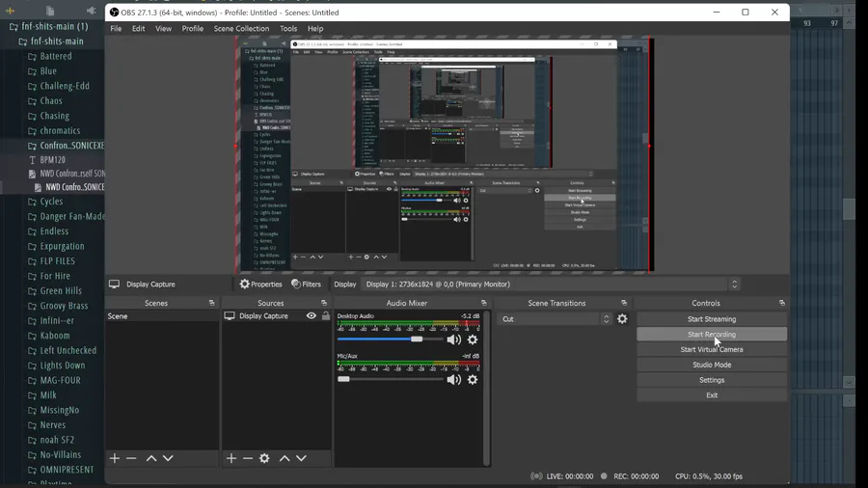This screenshot has width=868, height=488.
Task: Mute Mic/Aux speaker
Action: (x=454, y=380)
